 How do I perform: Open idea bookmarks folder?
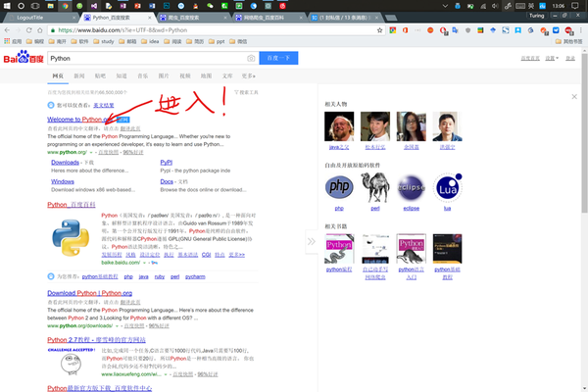(150, 41)
